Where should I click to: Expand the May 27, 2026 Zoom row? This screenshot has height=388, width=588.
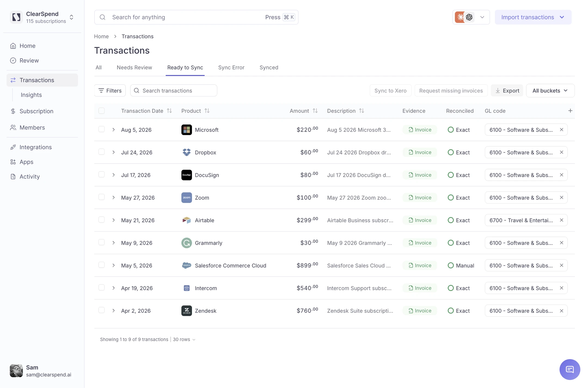(x=114, y=198)
